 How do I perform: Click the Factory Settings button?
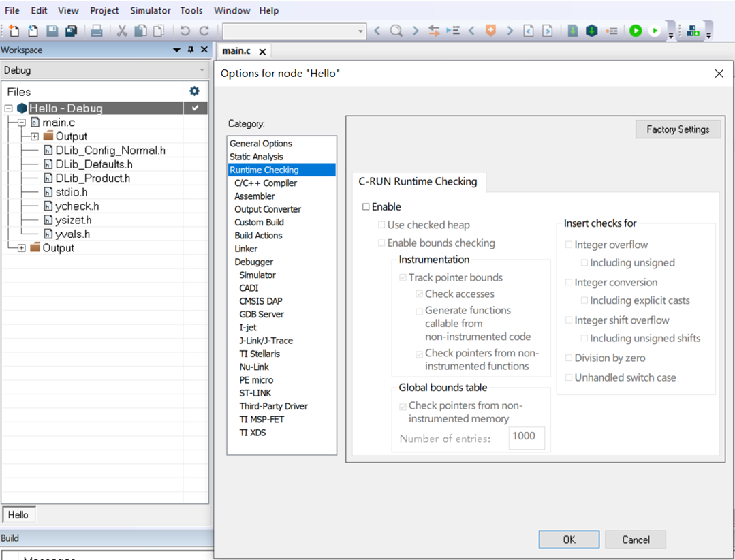point(678,129)
